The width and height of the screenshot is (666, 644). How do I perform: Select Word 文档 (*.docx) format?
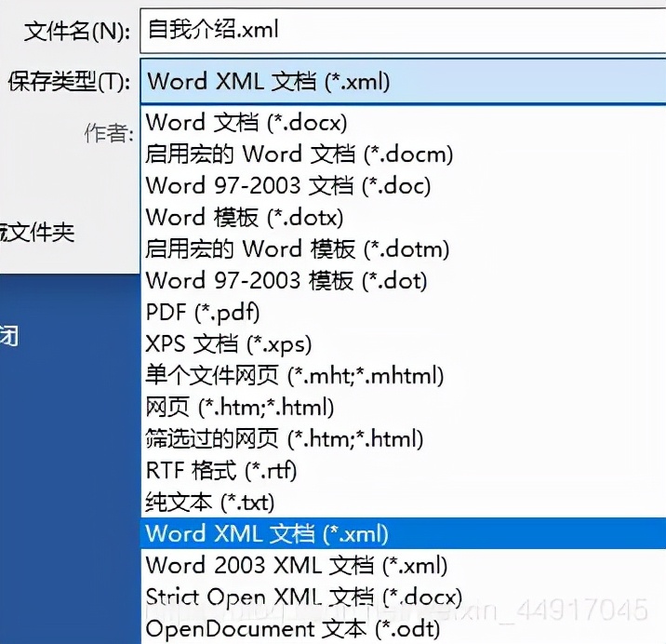coord(404,123)
